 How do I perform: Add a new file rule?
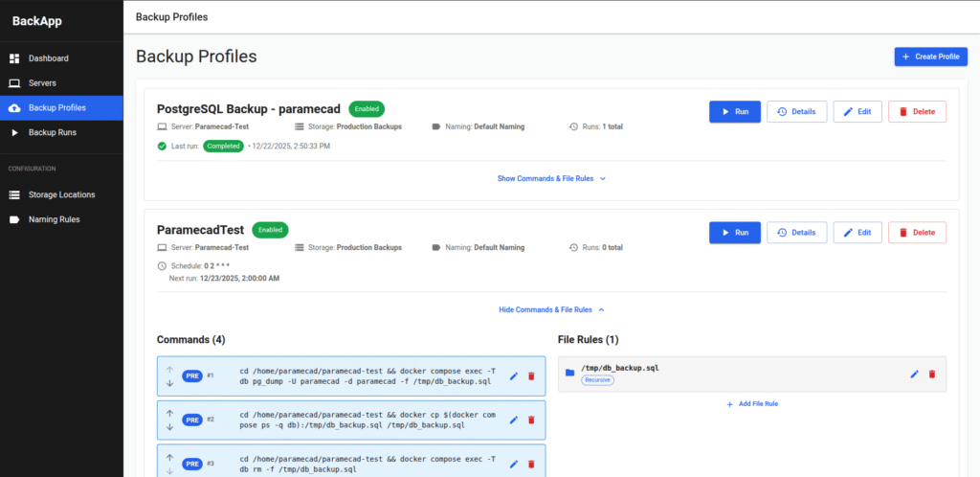point(751,404)
